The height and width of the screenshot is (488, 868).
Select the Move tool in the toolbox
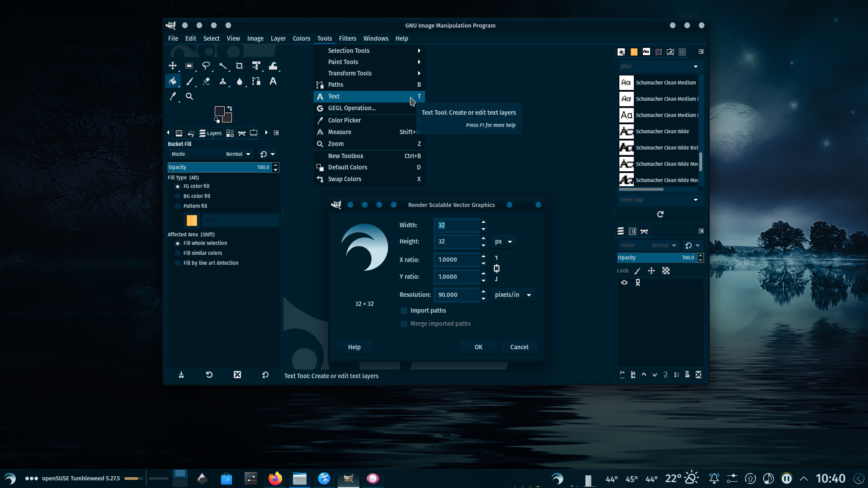tap(173, 66)
